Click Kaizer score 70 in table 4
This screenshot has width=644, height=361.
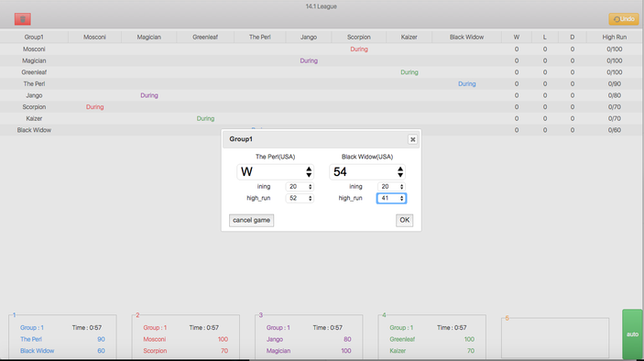pyautogui.click(x=471, y=351)
